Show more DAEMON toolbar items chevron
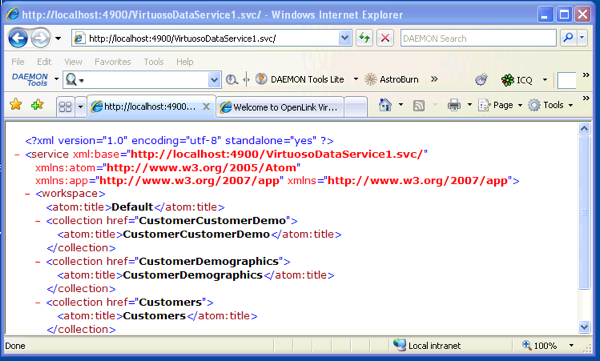 click(434, 79)
